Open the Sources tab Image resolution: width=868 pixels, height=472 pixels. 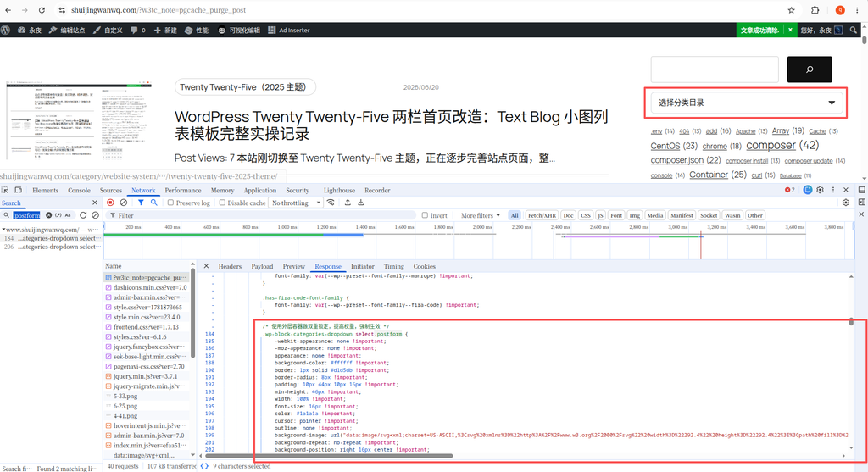point(111,190)
